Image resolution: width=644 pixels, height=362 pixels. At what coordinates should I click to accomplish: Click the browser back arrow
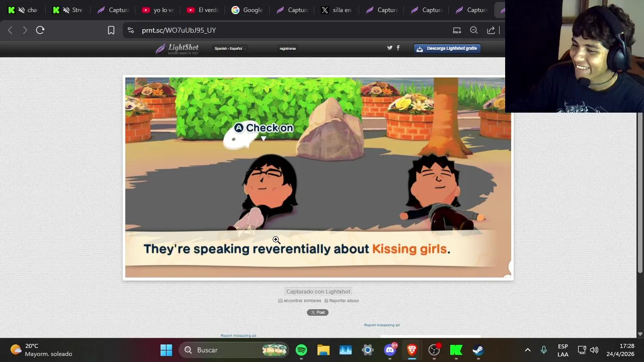pos(10,30)
